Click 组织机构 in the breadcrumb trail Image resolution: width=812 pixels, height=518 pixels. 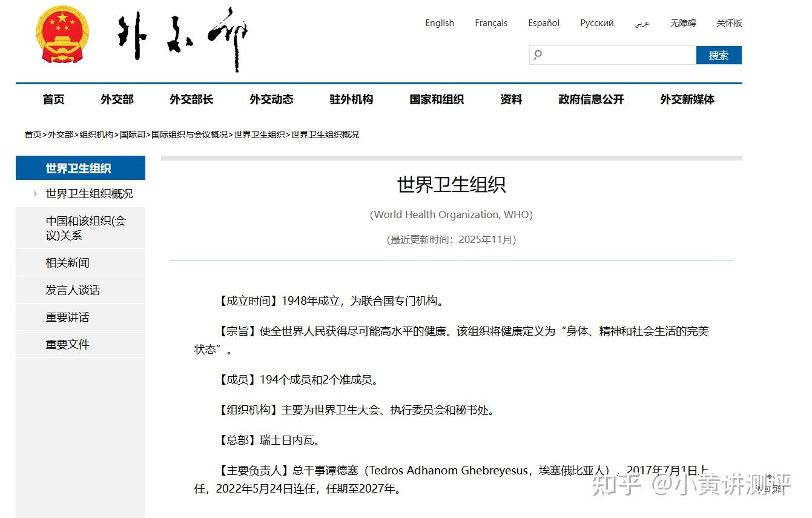pos(97,134)
